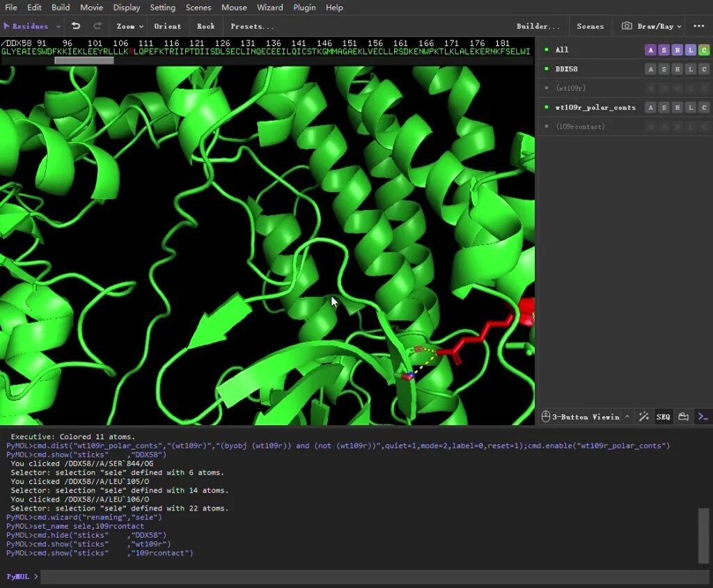This screenshot has width=713, height=588.
Task: Open Show (S) menu for wt109r_polar_conts
Action: (x=664, y=107)
